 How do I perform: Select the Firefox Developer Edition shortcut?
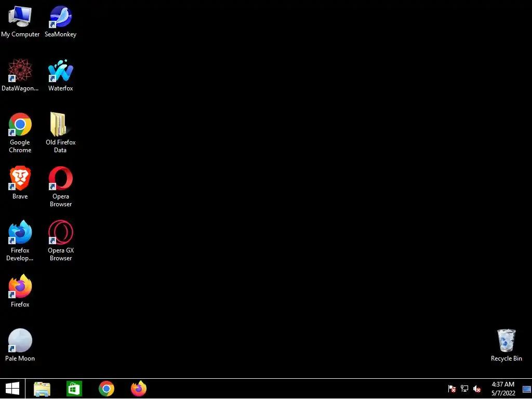(20, 241)
